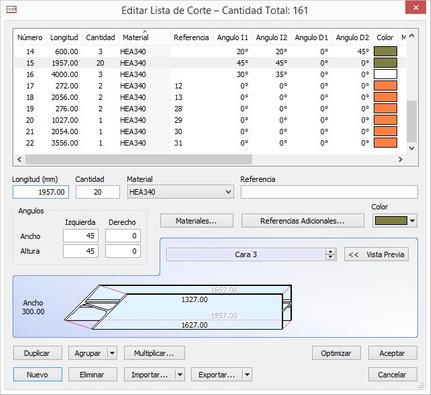Open the Color dropdown arrow
This screenshot has height=395, width=431.
412,221
